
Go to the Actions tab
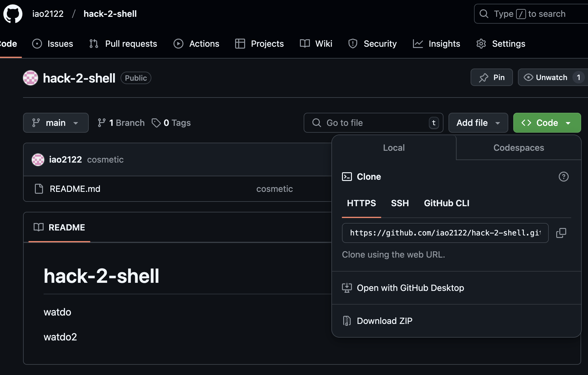tap(196, 44)
